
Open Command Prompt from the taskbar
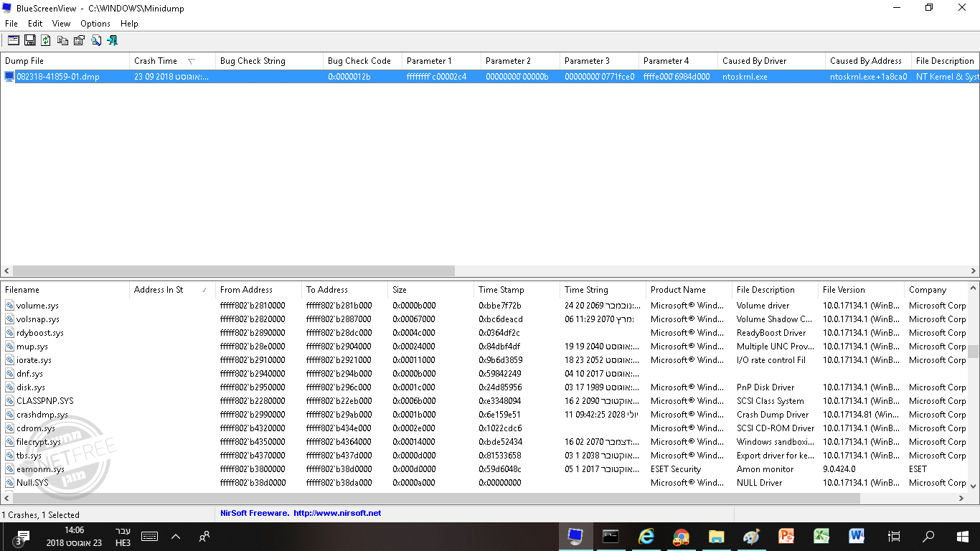point(611,536)
